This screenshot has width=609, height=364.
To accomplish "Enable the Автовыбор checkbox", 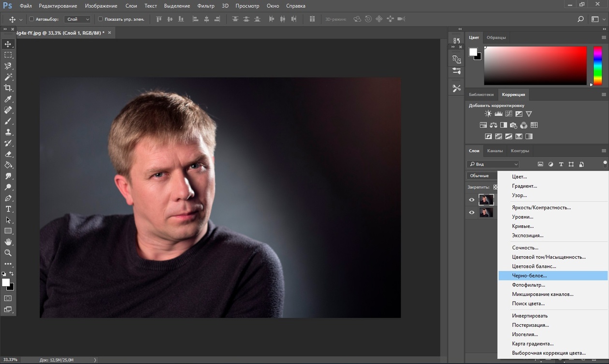I will tap(32, 19).
